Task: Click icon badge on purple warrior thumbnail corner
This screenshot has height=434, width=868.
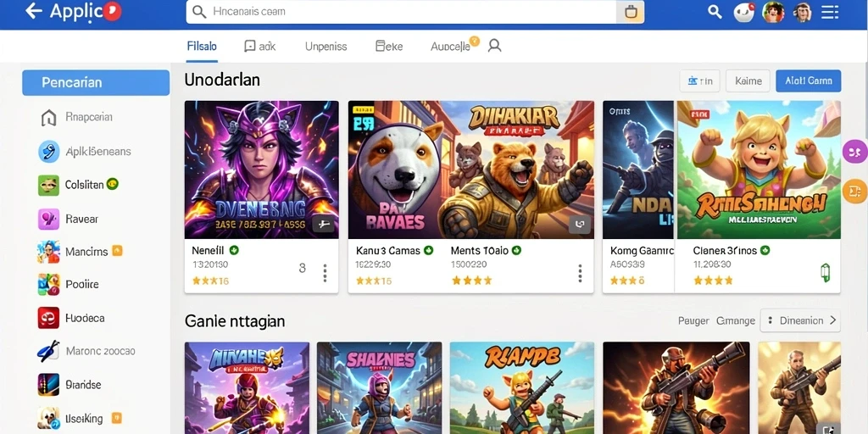Action: [x=324, y=224]
